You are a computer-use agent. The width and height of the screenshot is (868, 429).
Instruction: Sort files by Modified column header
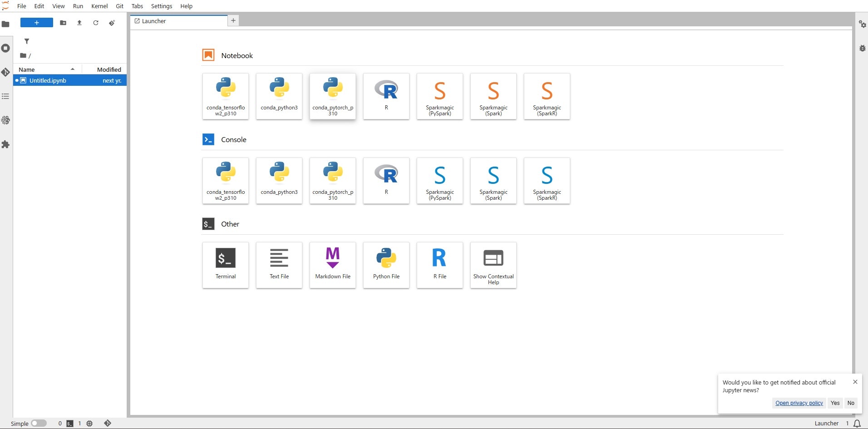[105, 69]
